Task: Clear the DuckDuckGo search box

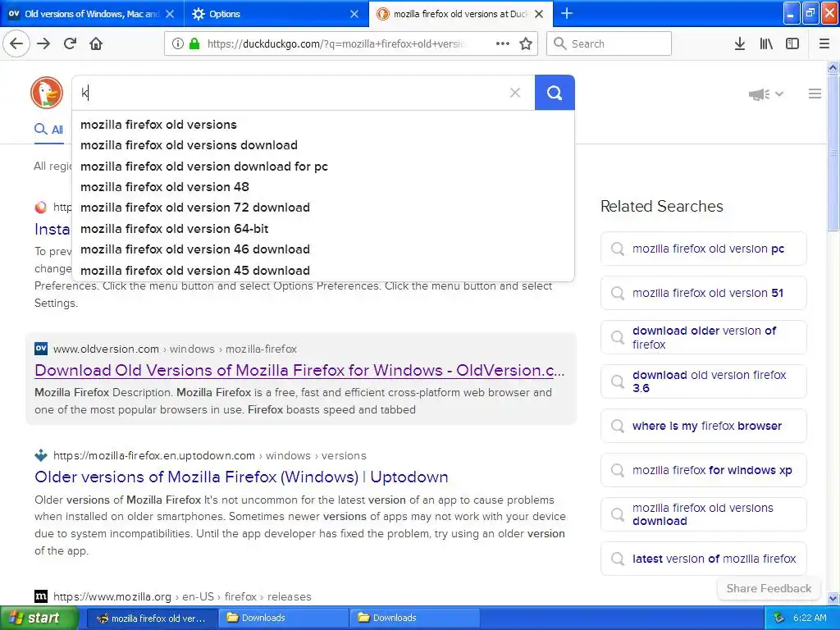Action: point(515,93)
